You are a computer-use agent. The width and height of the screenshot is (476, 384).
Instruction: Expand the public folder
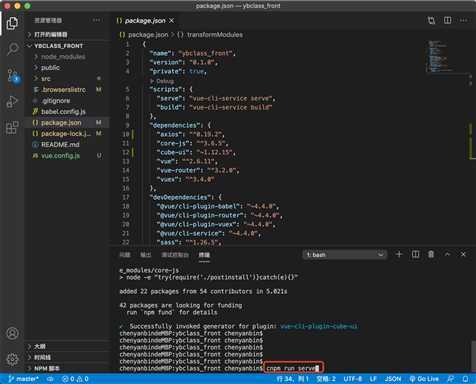click(67, 68)
